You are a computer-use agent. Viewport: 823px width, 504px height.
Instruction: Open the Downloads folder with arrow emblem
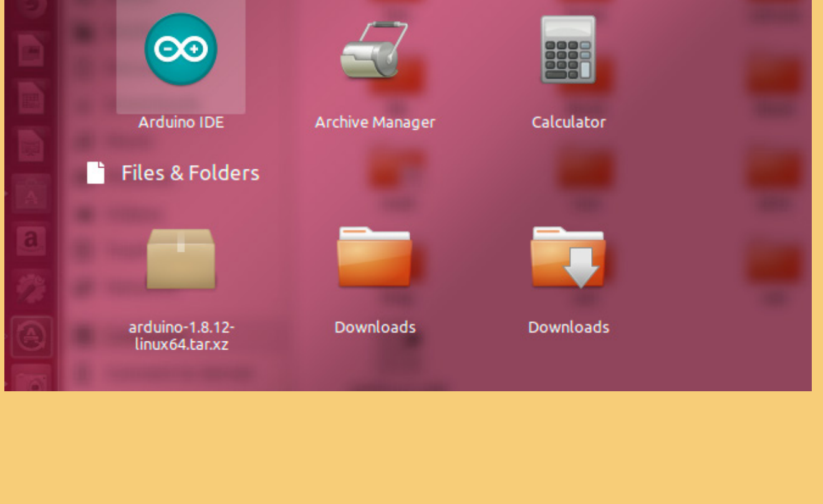[568, 257]
